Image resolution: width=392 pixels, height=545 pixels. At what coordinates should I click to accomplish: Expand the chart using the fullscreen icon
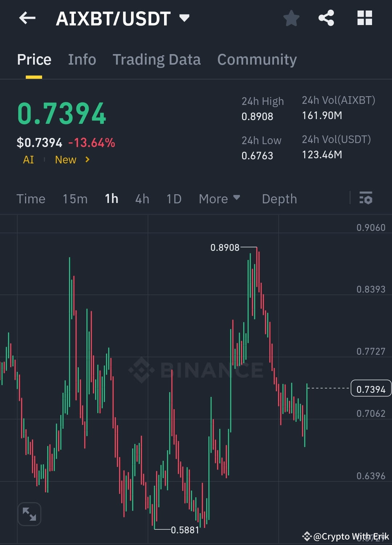coord(29,514)
